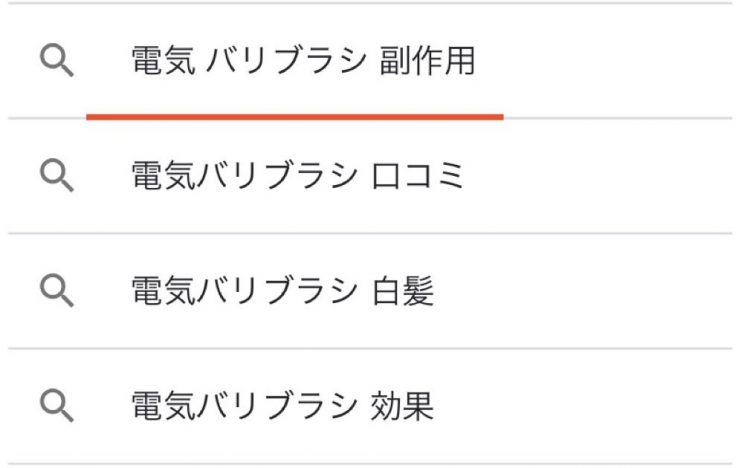Image resolution: width=750 pixels, height=468 pixels.
Task: Tap the magnifier icon in the 白髪 row
Action: click(57, 290)
